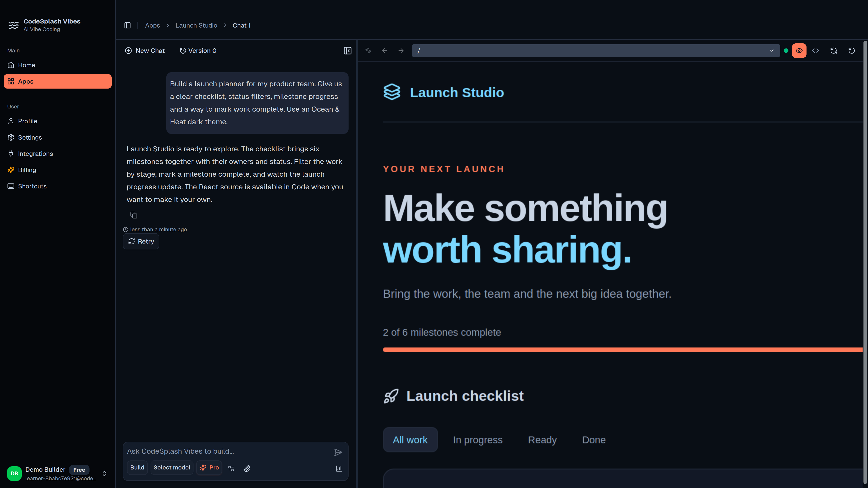Image resolution: width=868 pixels, height=488 pixels.
Task: Click the Retry button
Action: [141, 241]
